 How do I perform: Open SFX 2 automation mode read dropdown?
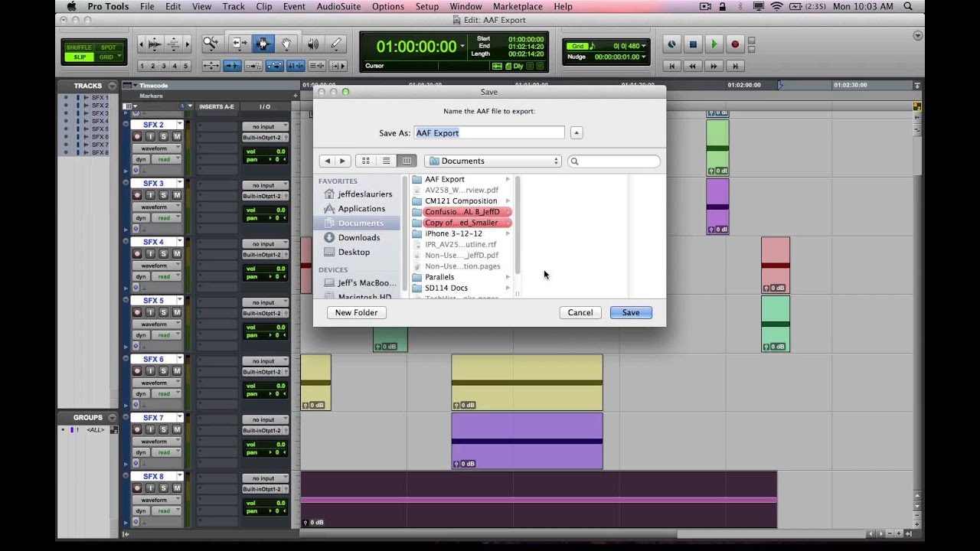click(165, 160)
